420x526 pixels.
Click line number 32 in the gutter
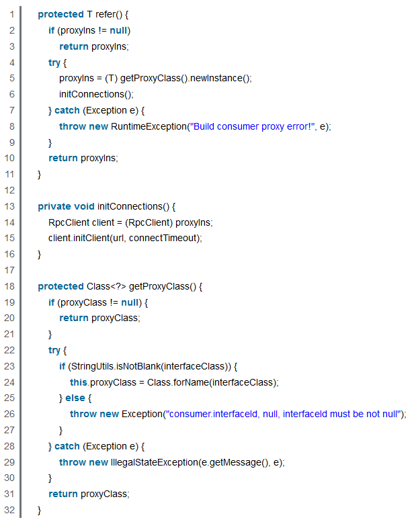9,511
